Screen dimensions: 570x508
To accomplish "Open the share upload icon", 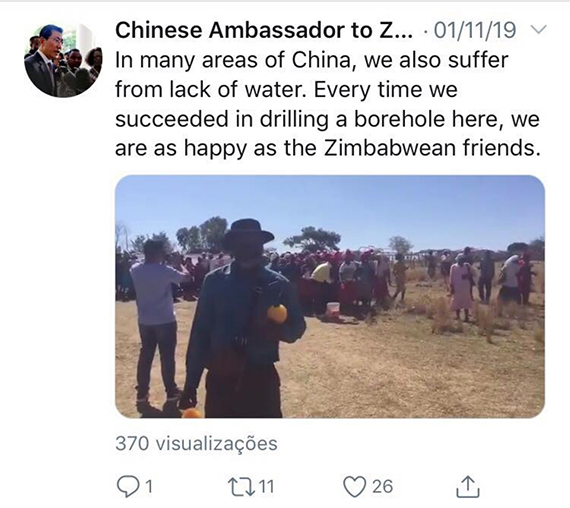I will pyautogui.click(x=468, y=486).
